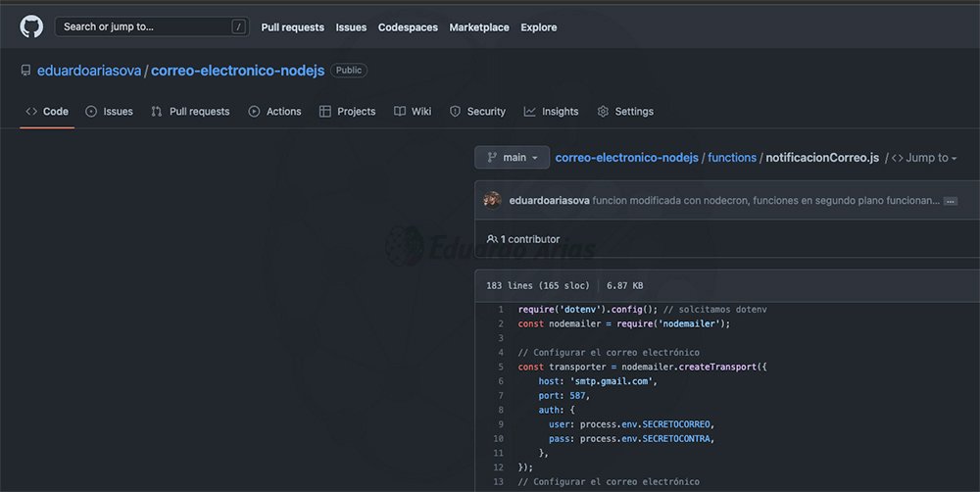Click the contributors people icon
Viewport: 980px width, 492px height.
(493, 239)
